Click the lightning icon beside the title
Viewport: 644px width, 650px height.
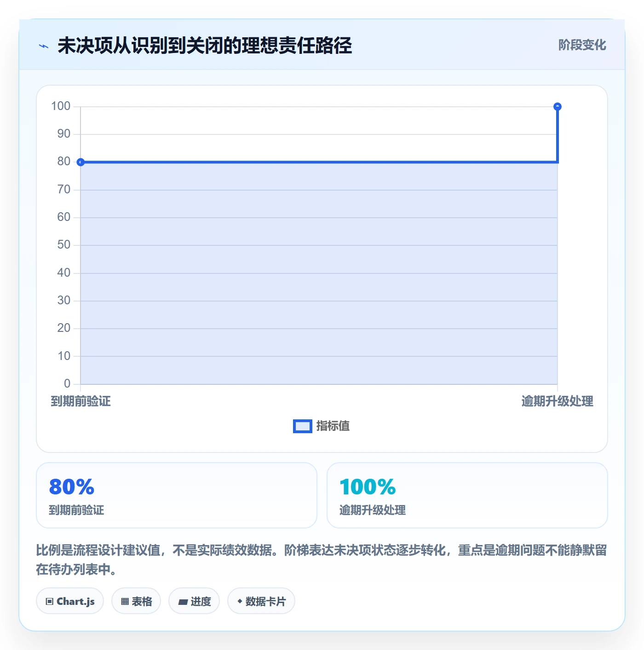[44, 46]
